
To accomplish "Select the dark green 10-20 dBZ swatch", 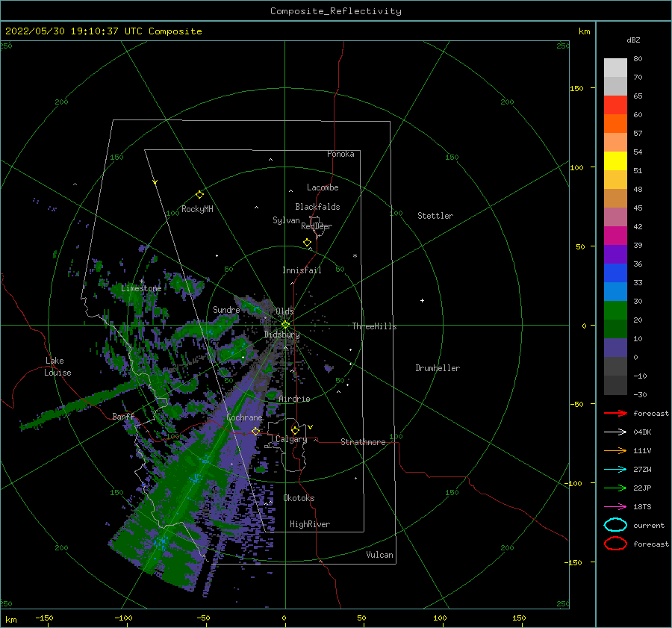I will click(x=615, y=329).
